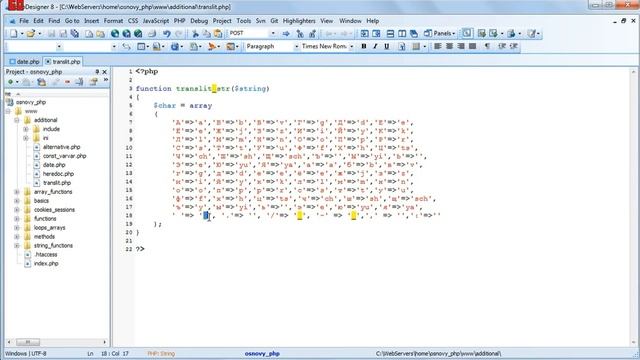
Task: Click the Save All icon in toolbar
Action: [75, 33]
